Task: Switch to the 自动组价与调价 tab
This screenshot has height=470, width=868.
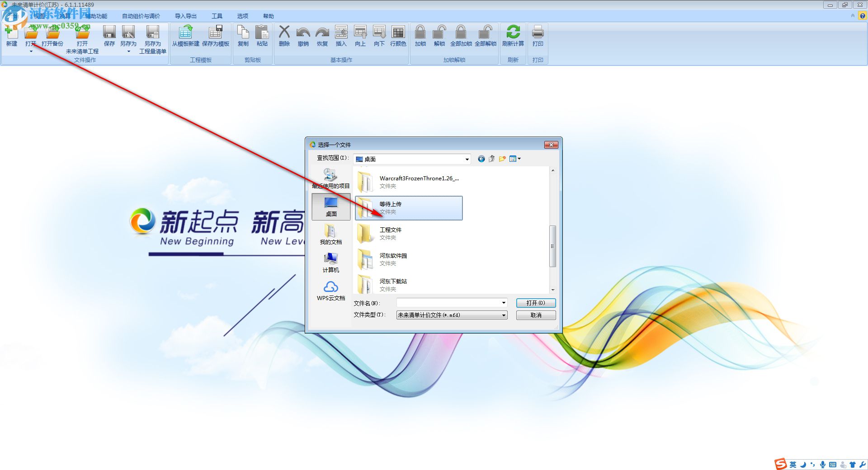Action: [x=141, y=16]
